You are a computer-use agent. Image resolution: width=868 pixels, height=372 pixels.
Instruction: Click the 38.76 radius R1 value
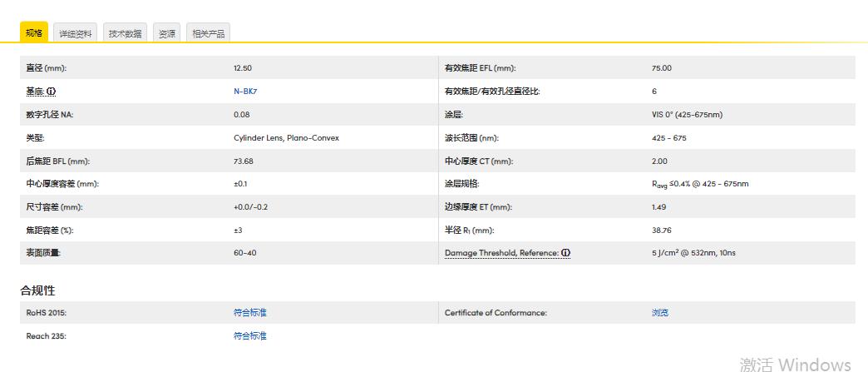(662, 230)
